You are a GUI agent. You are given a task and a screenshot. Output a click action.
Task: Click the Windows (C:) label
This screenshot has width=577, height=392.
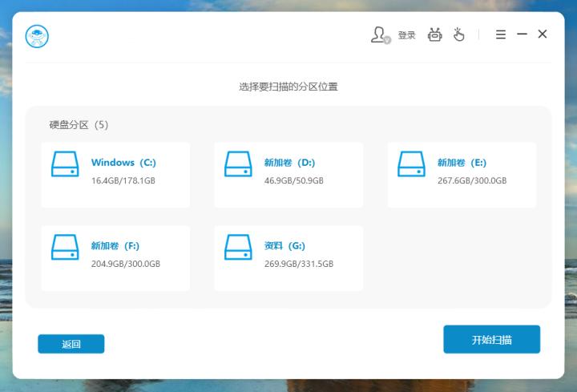coord(123,162)
